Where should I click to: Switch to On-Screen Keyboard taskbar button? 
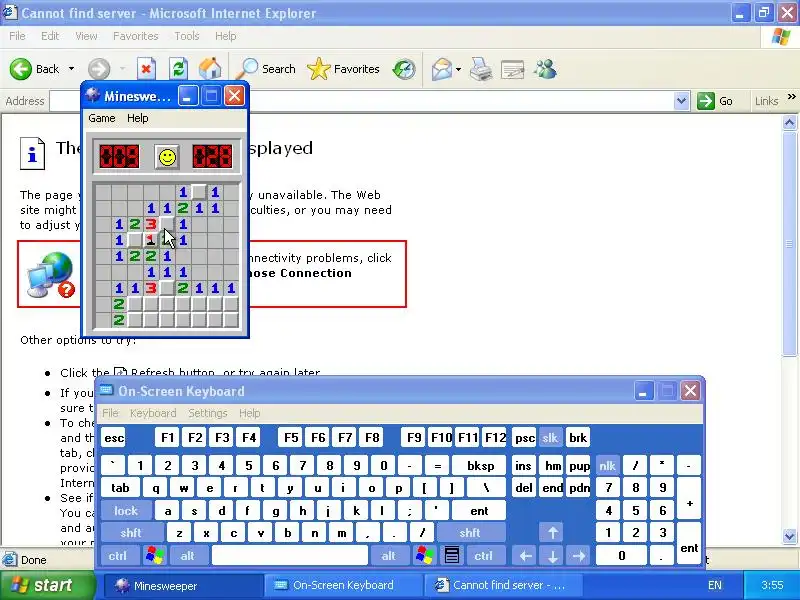pyautogui.click(x=343, y=586)
